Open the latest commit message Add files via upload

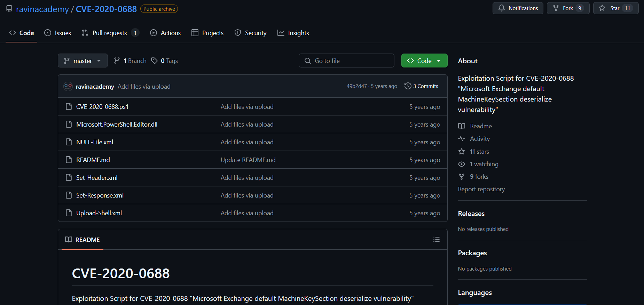(144, 87)
